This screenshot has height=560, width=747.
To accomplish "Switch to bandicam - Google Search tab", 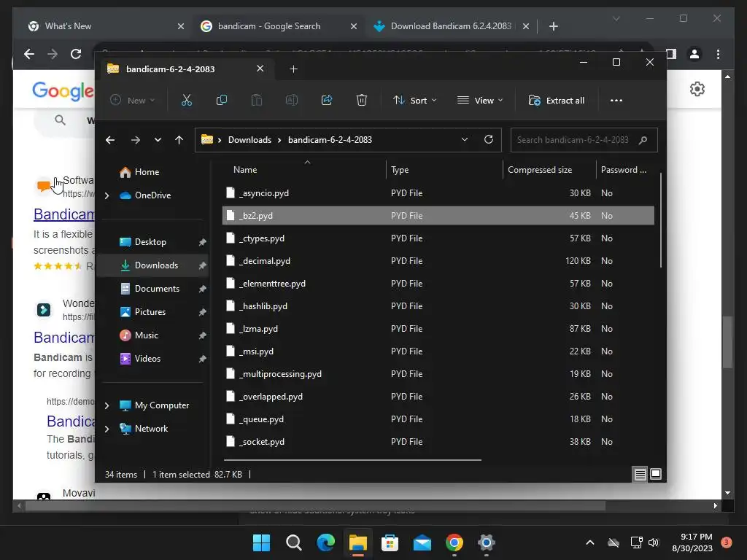I will point(279,26).
